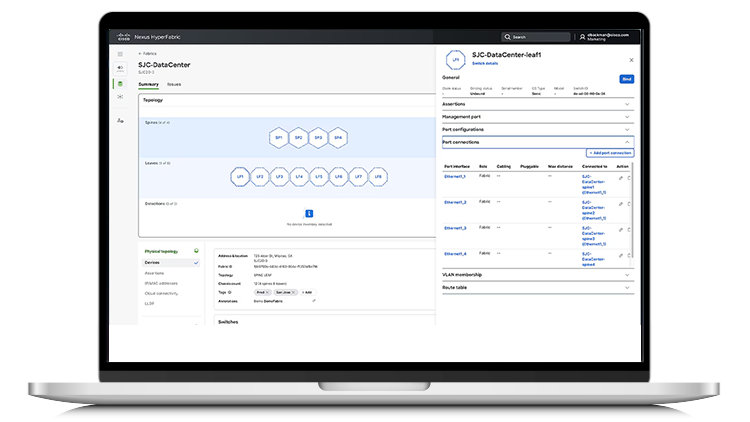Open the Ethernet1_3 port interface link
750x422 pixels.
pyautogui.click(x=455, y=228)
